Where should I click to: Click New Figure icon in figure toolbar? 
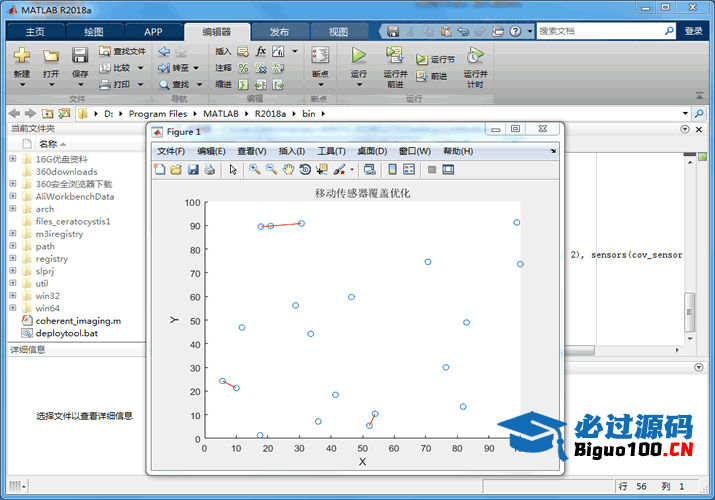coord(160,170)
